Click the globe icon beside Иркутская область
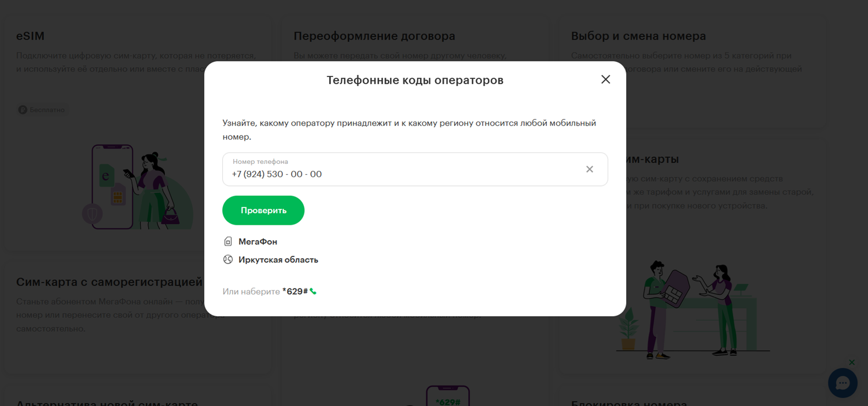Viewport: 868px width, 406px height. (228, 259)
